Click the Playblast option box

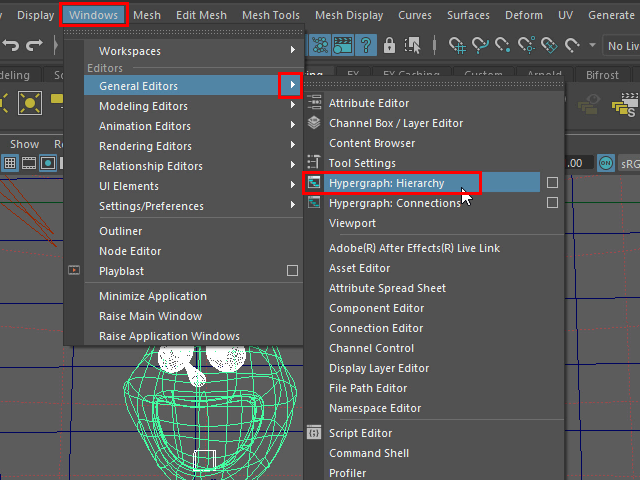(x=292, y=271)
